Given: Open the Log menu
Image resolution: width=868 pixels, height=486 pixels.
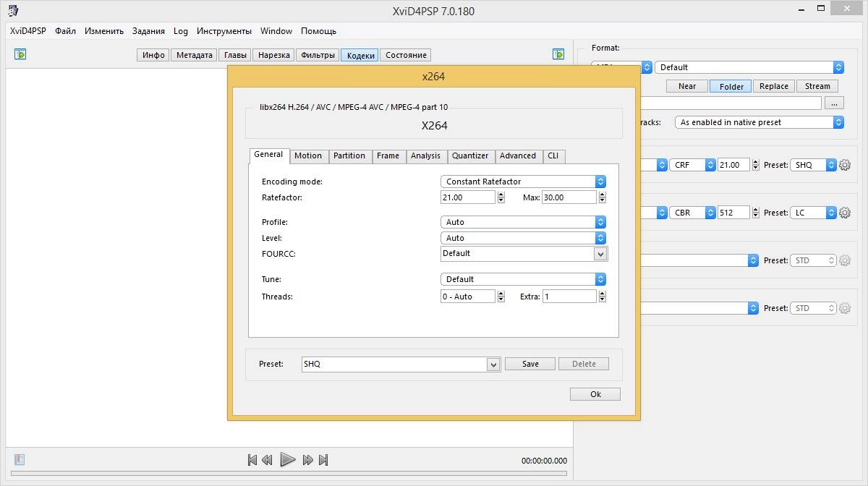Looking at the screenshot, I should 181,31.
